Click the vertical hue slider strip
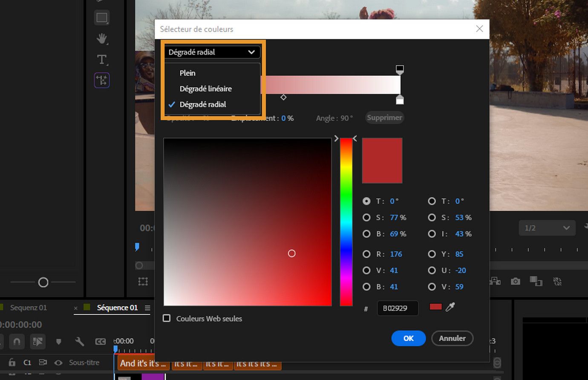 pyautogui.click(x=346, y=222)
